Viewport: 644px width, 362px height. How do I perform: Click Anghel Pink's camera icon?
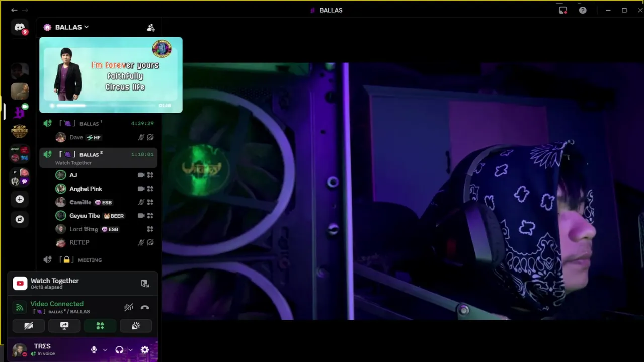pyautogui.click(x=141, y=189)
